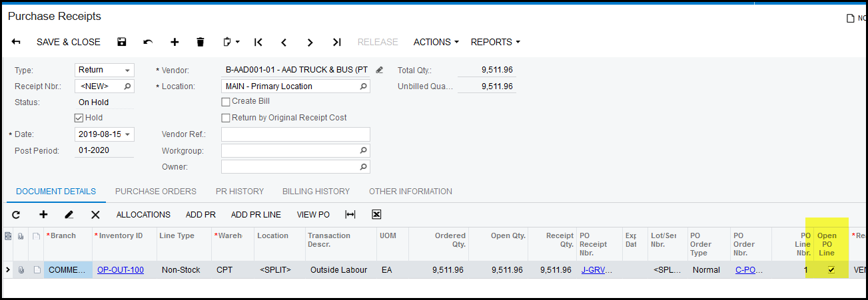868x300 pixels.
Task: Click the Save & Close button
Action: tap(68, 42)
